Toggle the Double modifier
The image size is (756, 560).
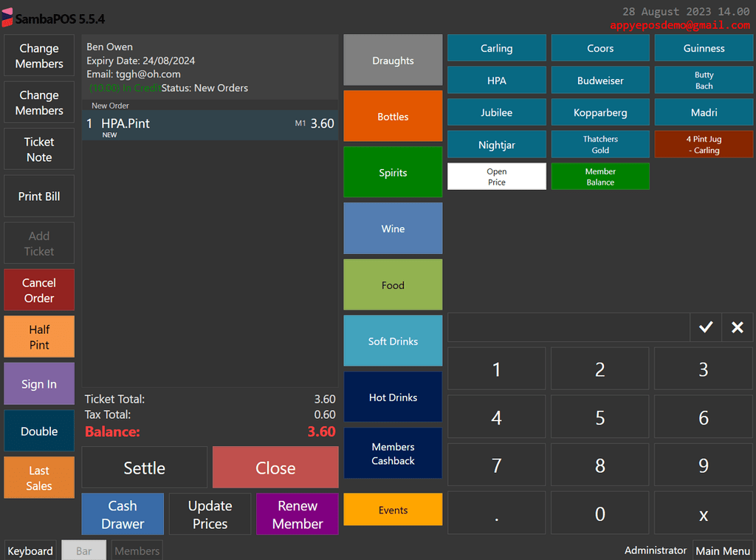38,430
